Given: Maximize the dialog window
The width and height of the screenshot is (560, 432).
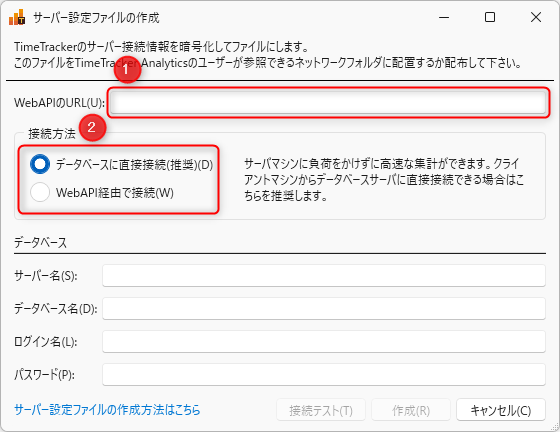Looking at the screenshot, I should (x=490, y=17).
